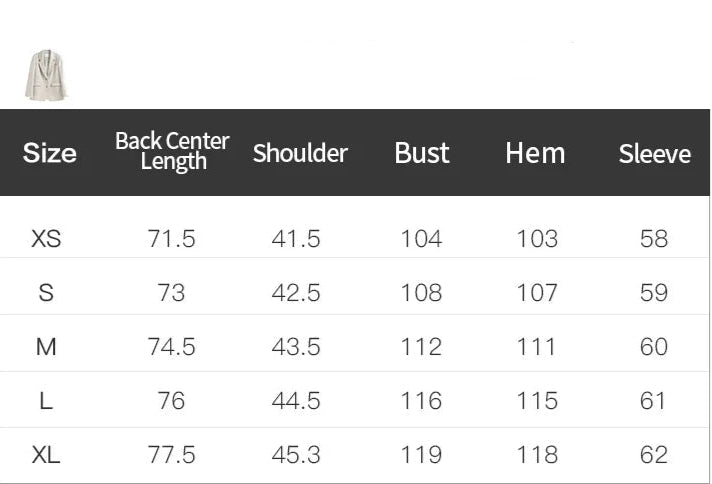Select the XS size row label
712x484 pixels.
pos(46,239)
